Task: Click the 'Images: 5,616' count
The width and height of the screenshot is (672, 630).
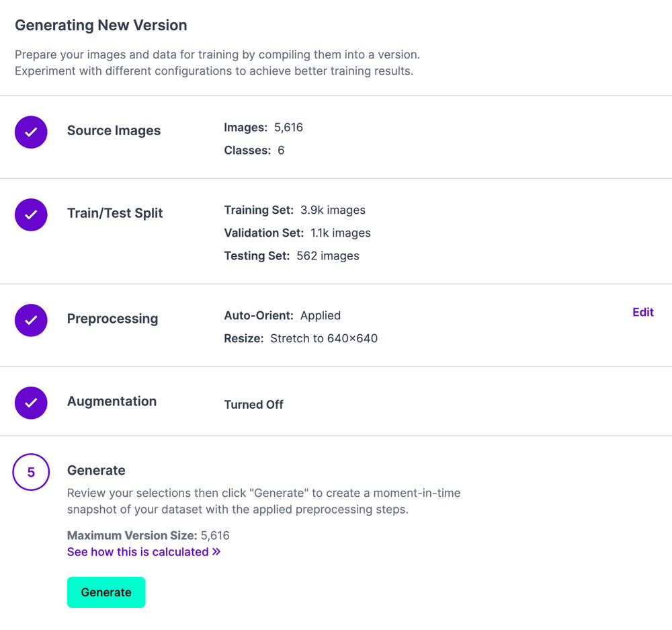Action: pos(263,127)
